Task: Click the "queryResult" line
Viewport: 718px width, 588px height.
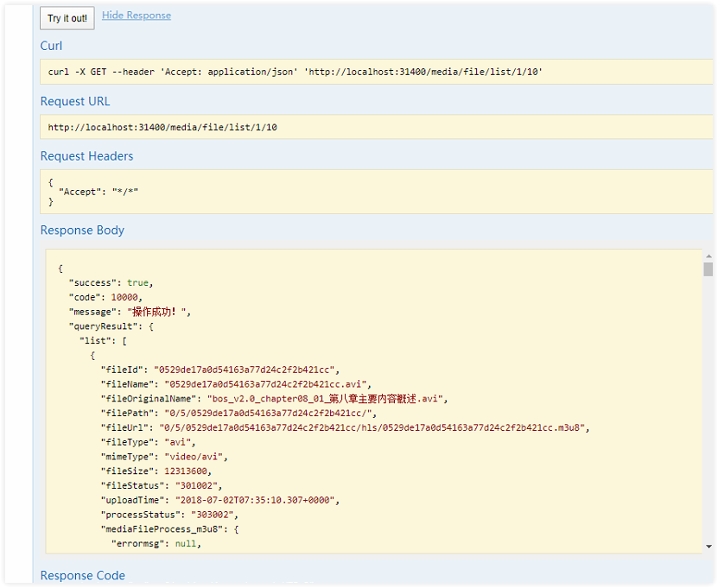Action: (111, 326)
